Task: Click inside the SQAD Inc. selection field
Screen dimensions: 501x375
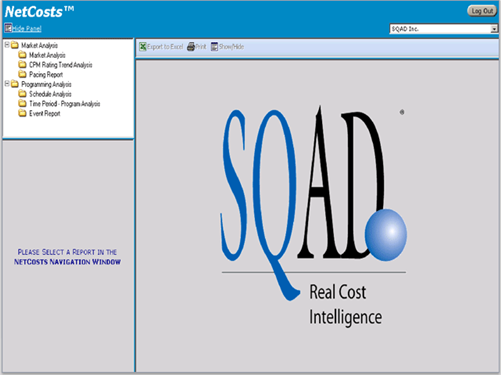Action: click(x=440, y=29)
